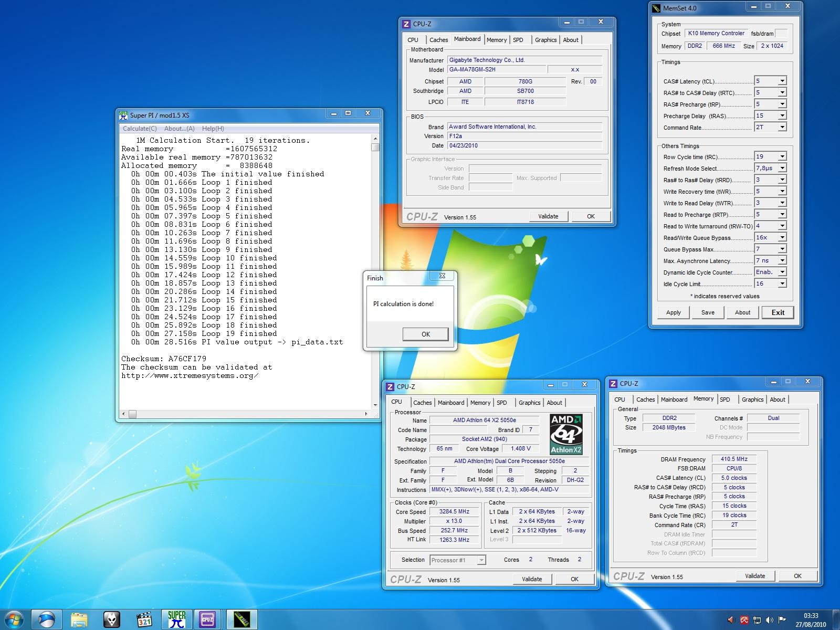The image size is (840, 630).
Task: Expand the Precharge Delay (tRAS) dropdown
Action: (x=782, y=115)
